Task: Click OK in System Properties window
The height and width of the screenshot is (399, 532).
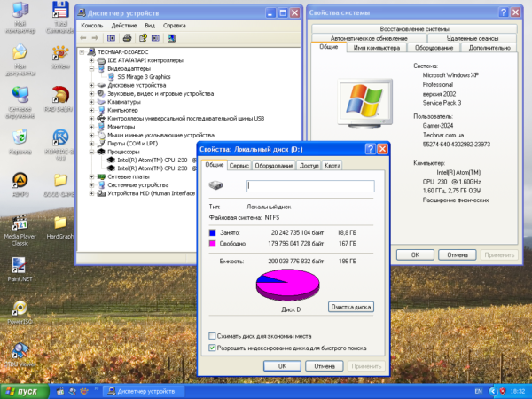Action: (x=415, y=254)
